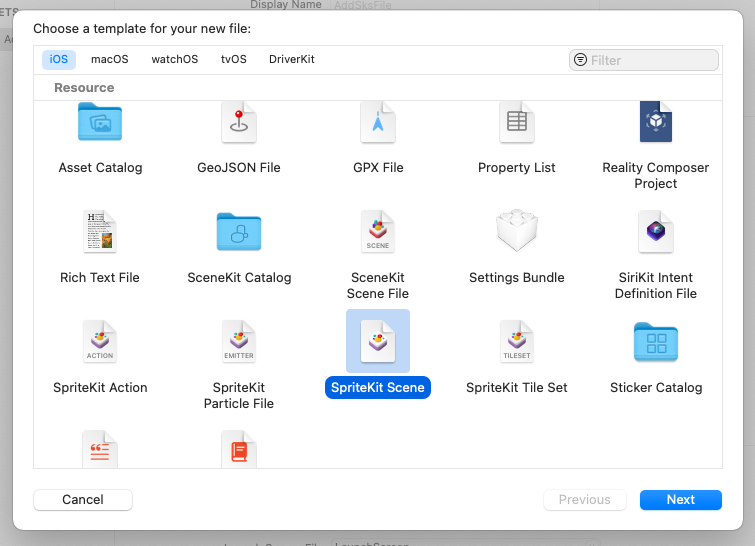Screen dimensions: 755x546
Task: Click the 'SiriKit Intent Definition File' label text
Action: [656, 286]
